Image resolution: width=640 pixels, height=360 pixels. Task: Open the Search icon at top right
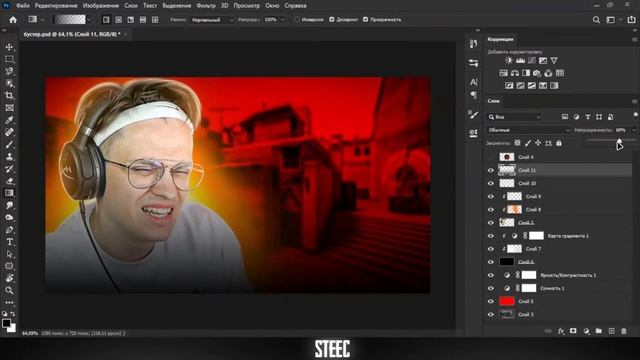(x=596, y=20)
